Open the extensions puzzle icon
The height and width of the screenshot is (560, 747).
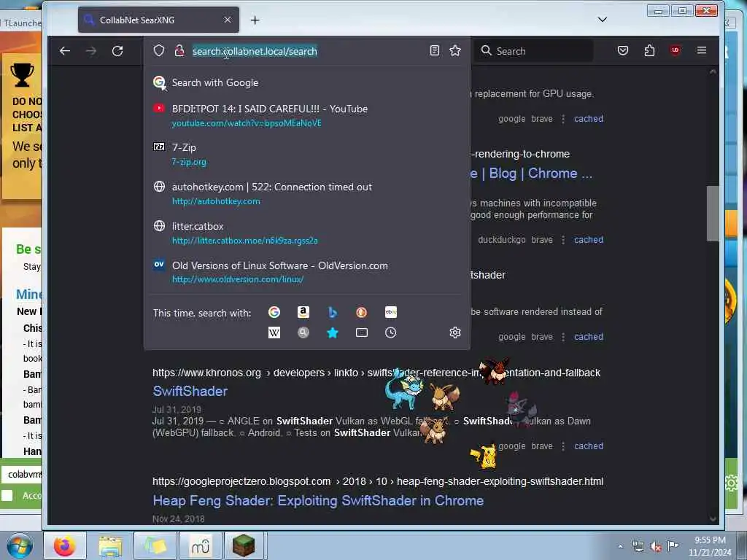click(x=649, y=50)
